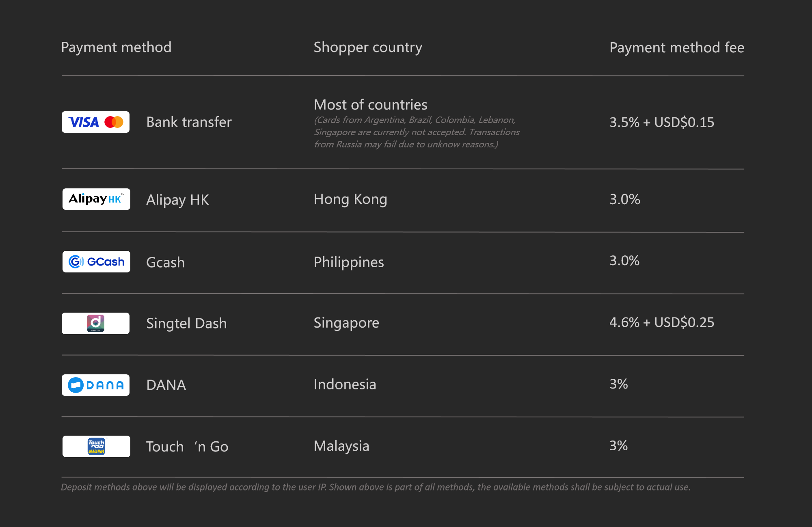This screenshot has height=527, width=812.
Task: Click the Touch 'n Go eWallet icon
Action: [96, 446]
